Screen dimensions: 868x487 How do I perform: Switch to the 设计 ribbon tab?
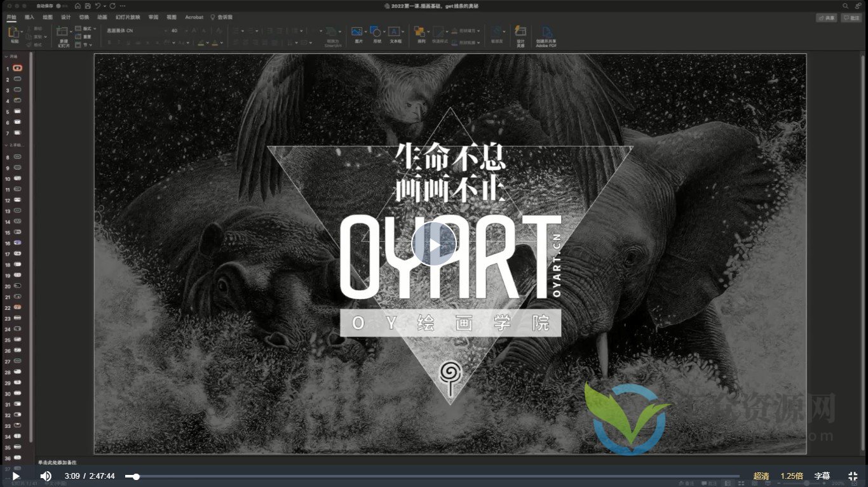pyautogui.click(x=65, y=17)
